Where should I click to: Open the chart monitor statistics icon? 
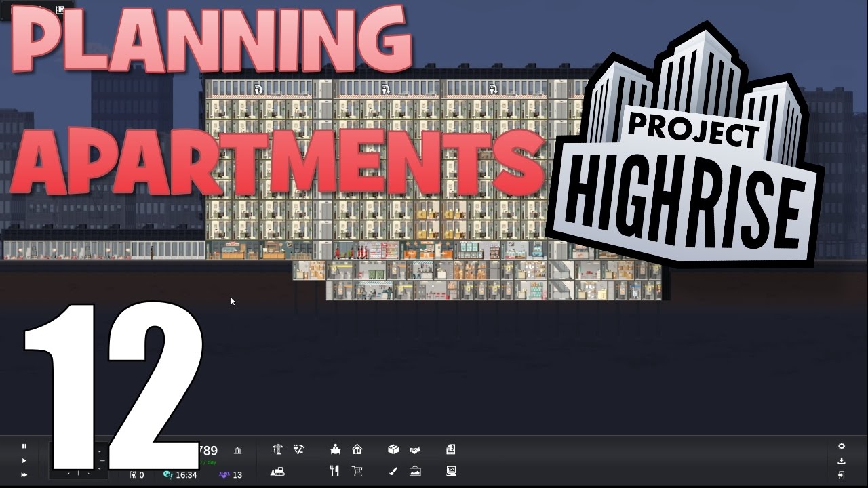451,470
